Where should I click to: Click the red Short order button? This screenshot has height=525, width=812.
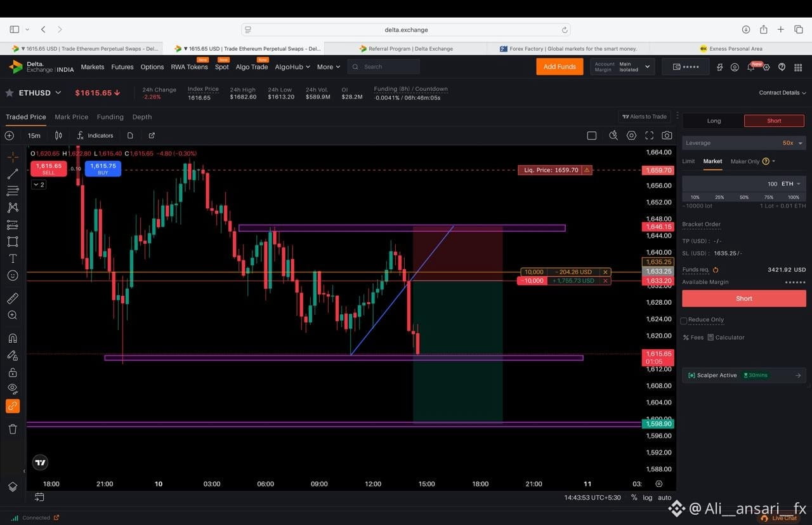(x=744, y=298)
